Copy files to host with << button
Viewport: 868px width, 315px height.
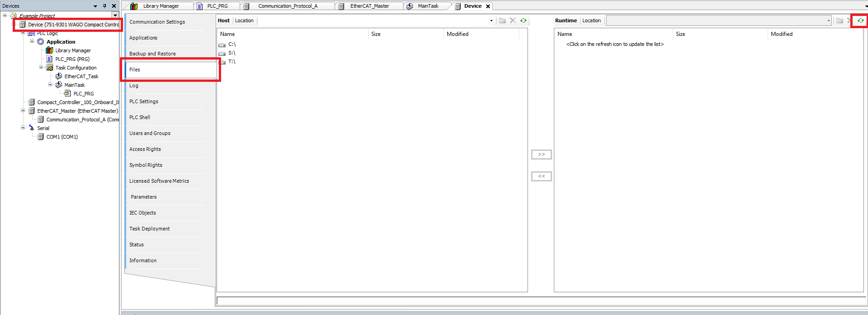tap(541, 176)
